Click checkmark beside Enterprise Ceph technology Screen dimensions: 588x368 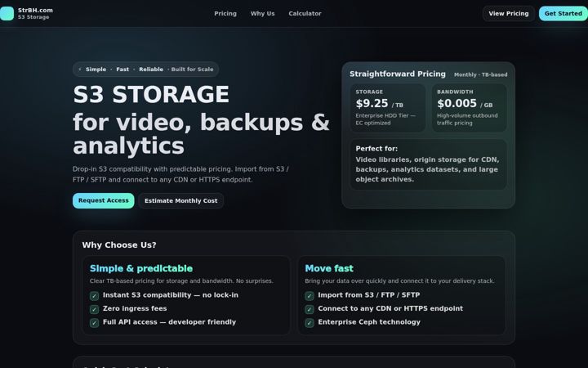coord(310,323)
